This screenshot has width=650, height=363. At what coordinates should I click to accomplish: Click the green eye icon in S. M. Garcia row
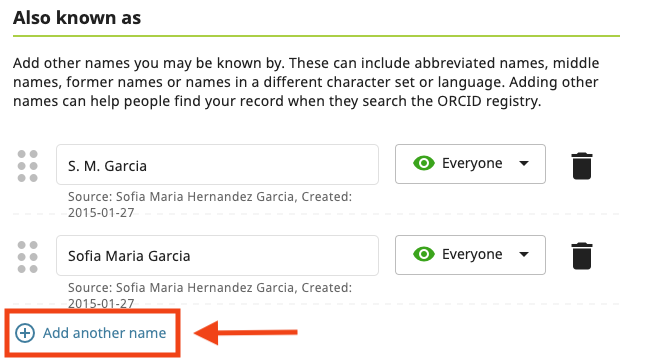click(424, 163)
